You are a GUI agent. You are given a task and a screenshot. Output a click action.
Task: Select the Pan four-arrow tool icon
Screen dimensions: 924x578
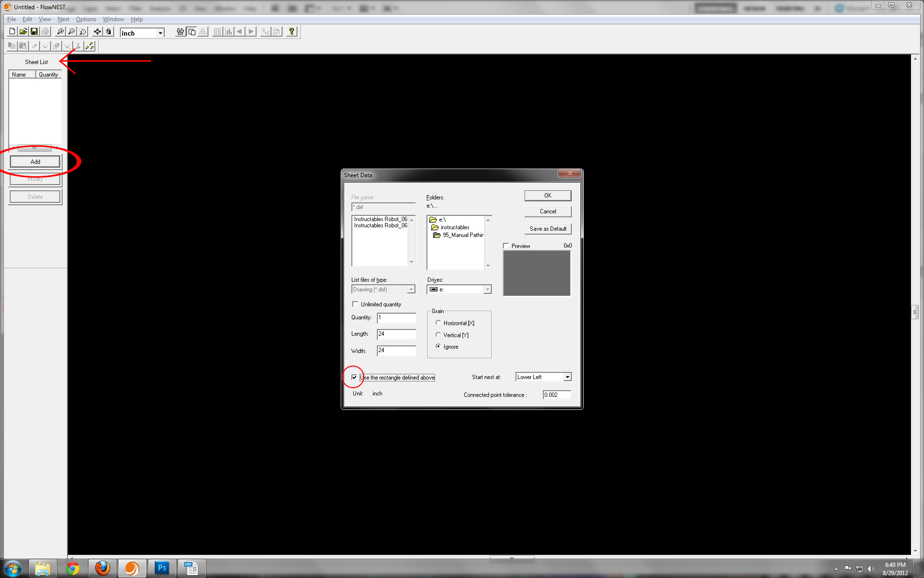point(97,32)
